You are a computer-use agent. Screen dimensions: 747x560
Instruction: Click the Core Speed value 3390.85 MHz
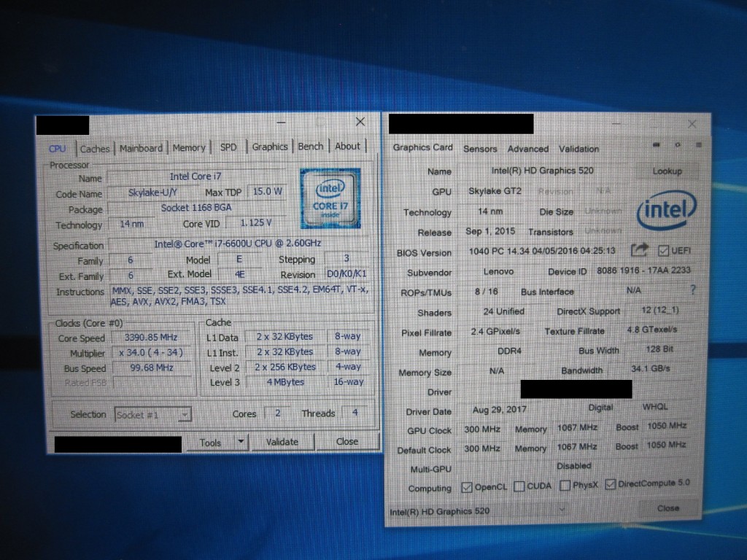point(151,337)
